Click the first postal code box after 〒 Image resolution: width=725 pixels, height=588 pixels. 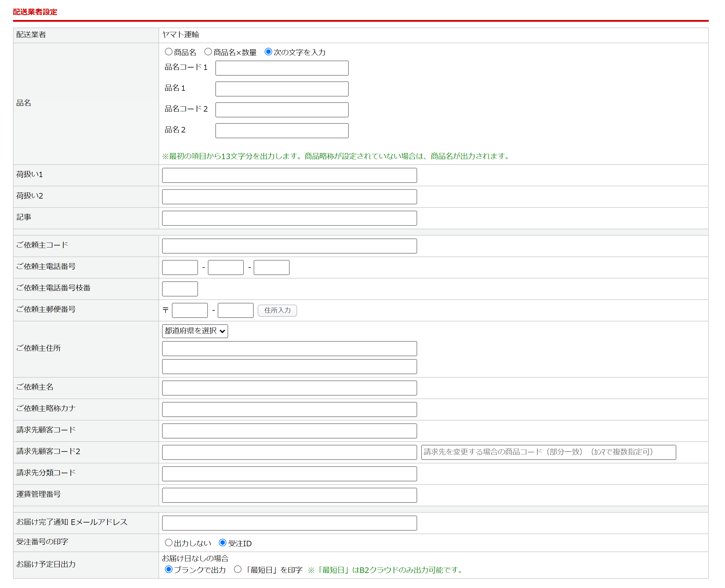coord(190,310)
